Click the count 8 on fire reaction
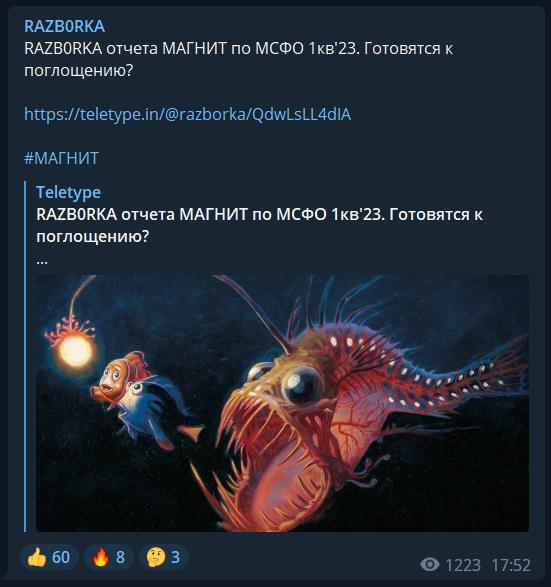551x587 pixels. coord(120,557)
